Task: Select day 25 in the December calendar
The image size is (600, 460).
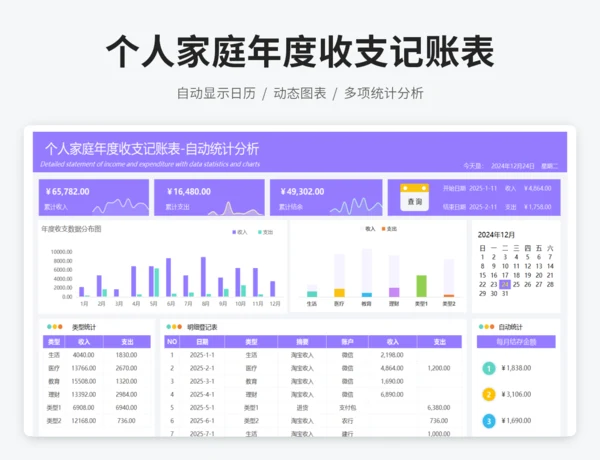Action: tap(516, 284)
